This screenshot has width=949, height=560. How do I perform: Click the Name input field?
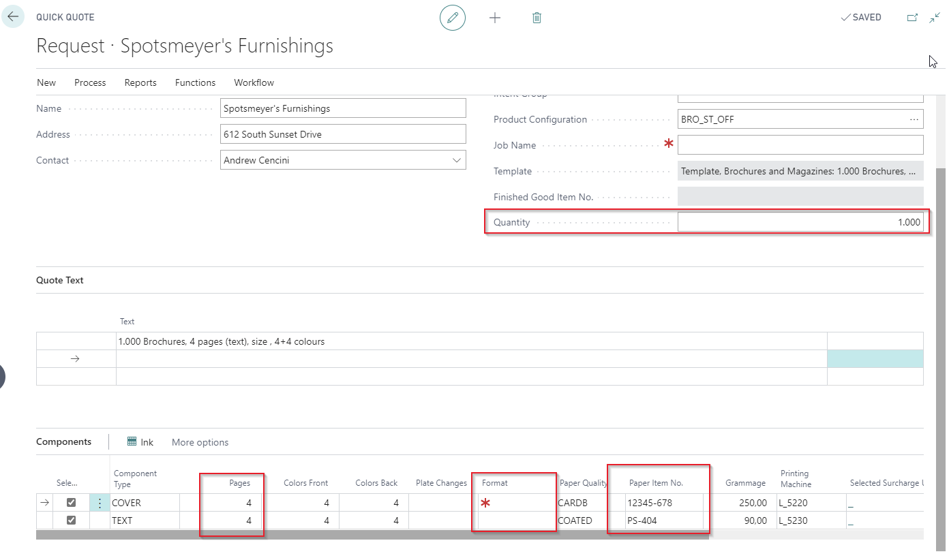click(x=343, y=108)
